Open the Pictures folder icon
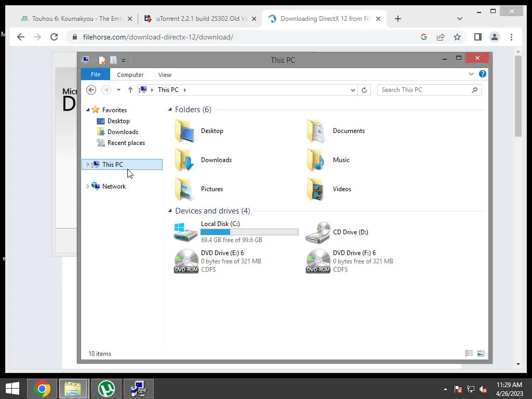 click(x=184, y=189)
